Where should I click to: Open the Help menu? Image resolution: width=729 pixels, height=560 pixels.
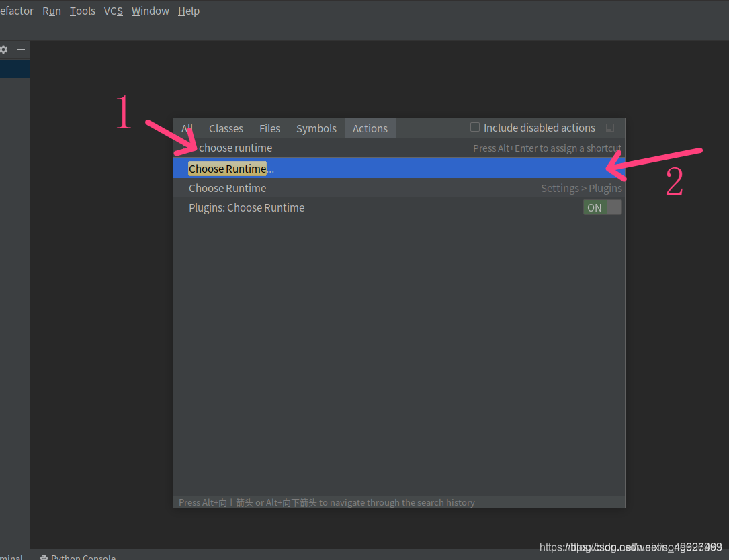pos(189,11)
